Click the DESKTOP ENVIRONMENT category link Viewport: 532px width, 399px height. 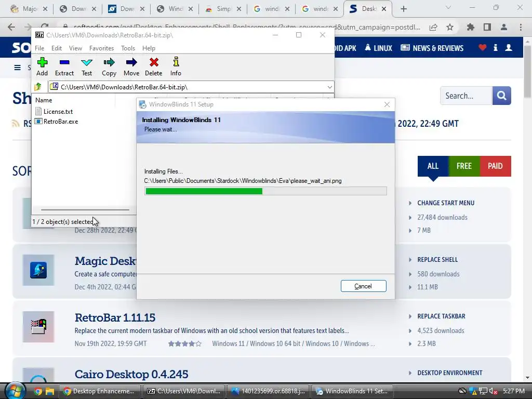[x=449, y=373]
